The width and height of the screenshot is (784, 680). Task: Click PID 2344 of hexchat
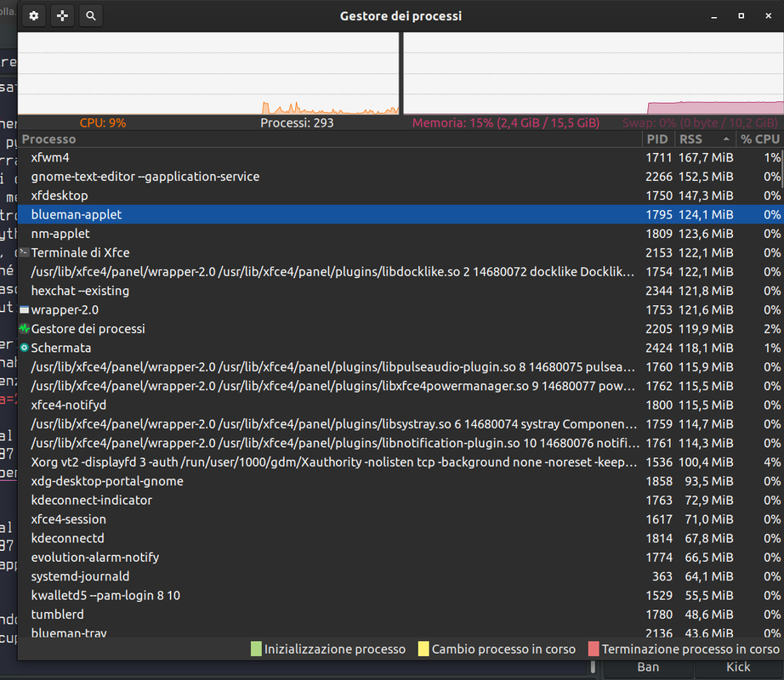click(x=658, y=291)
